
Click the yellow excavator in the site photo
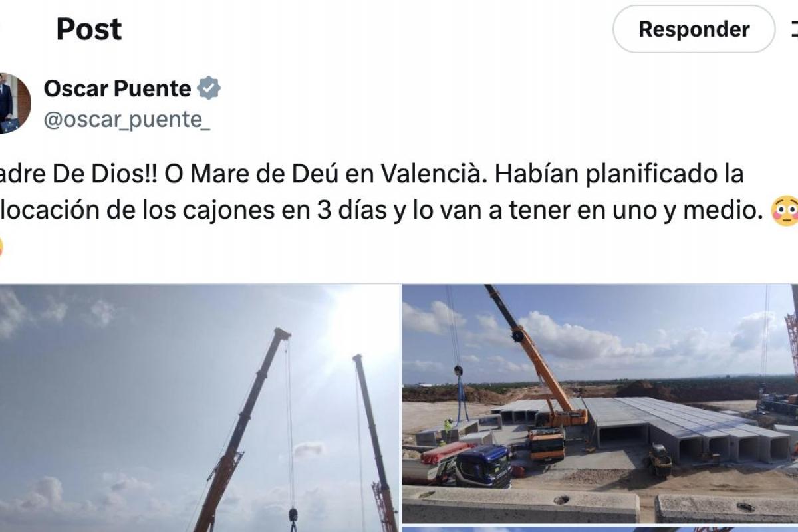[660, 460]
